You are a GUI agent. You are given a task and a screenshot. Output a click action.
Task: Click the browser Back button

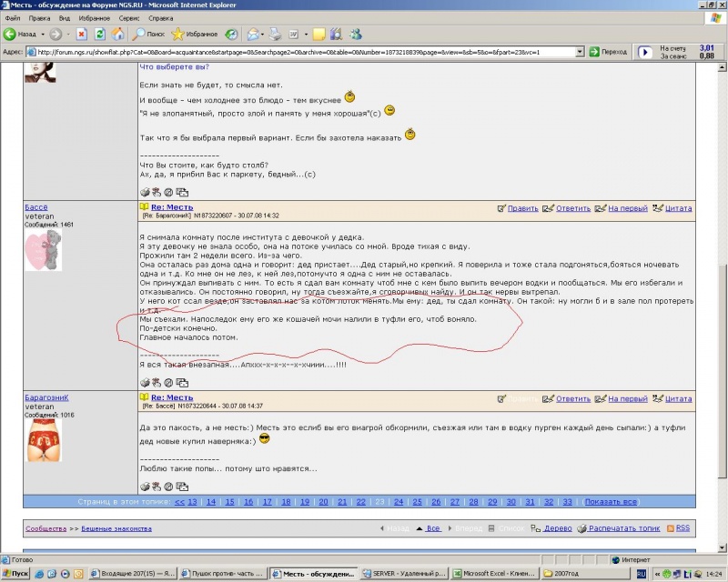[x=20, y=35]
